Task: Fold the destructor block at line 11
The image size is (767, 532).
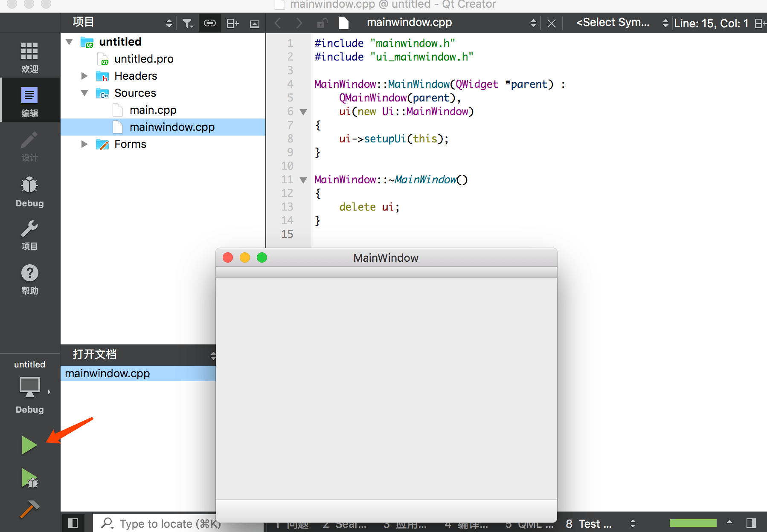Action: point(303,180)
